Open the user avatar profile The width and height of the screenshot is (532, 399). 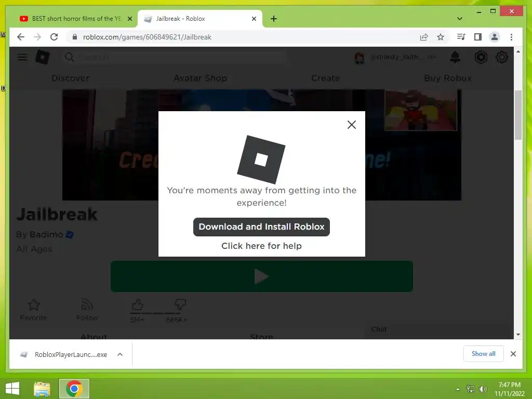coord(360,57)
